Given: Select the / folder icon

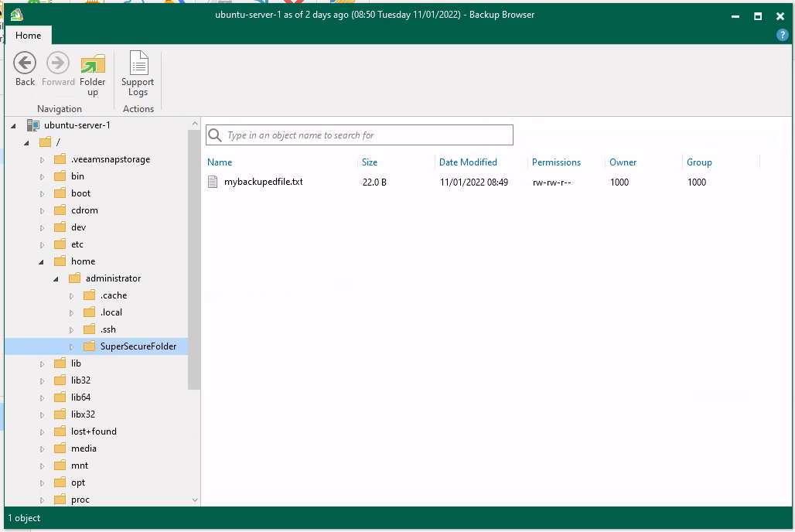Looking at the screenshot, I should click(45, 142).
